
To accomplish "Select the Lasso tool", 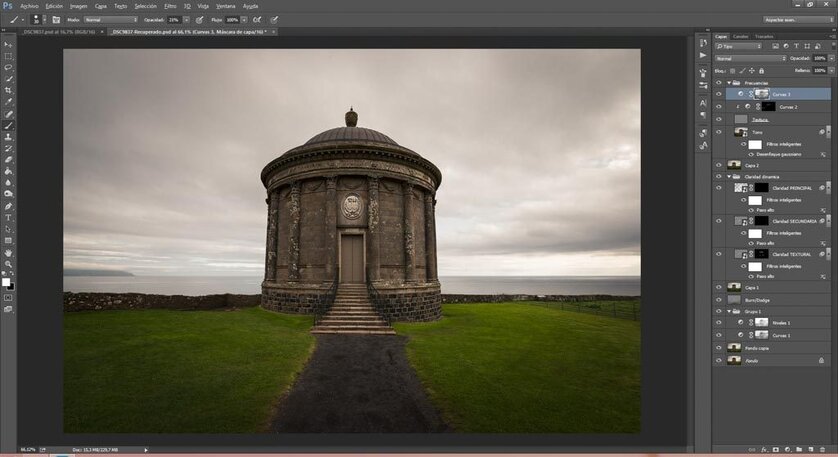I will click(x=9, y=67).
